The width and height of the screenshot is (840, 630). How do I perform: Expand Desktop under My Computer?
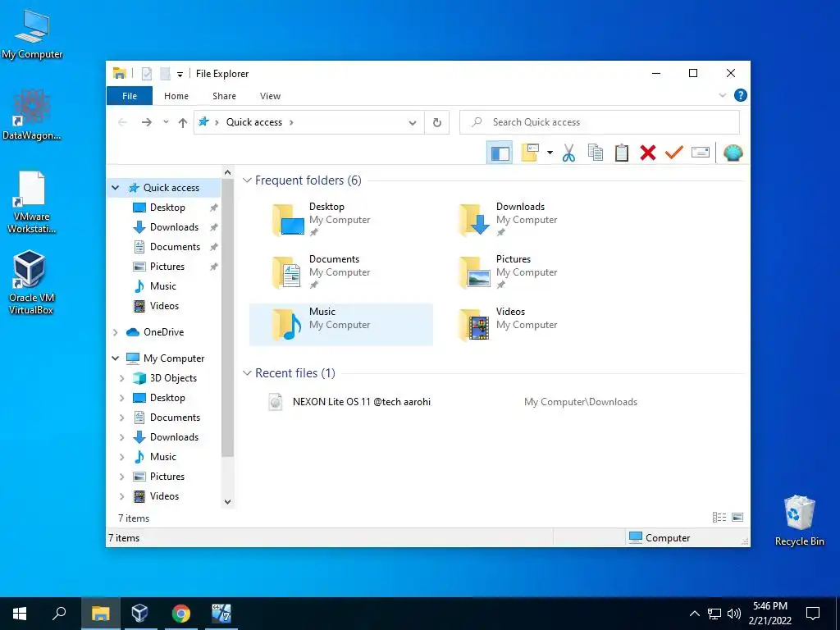point(121,398)
